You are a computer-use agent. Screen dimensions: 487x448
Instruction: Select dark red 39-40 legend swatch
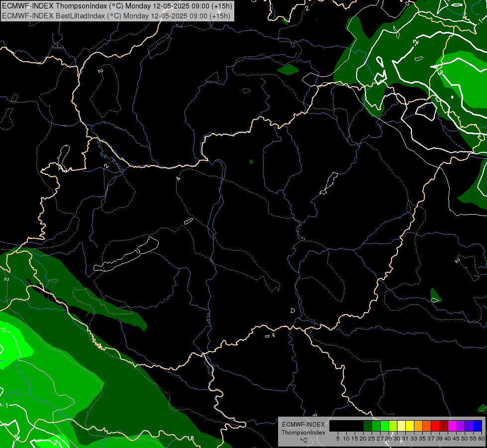(444, 426)
